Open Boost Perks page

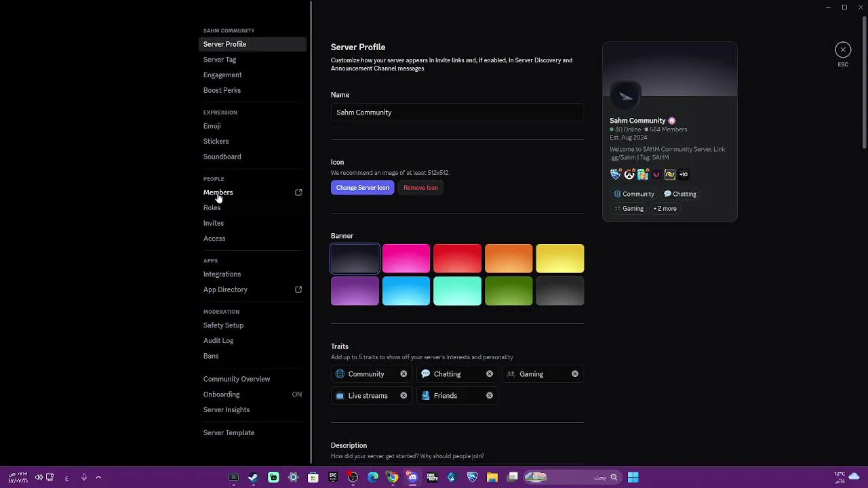pos(252,90)
